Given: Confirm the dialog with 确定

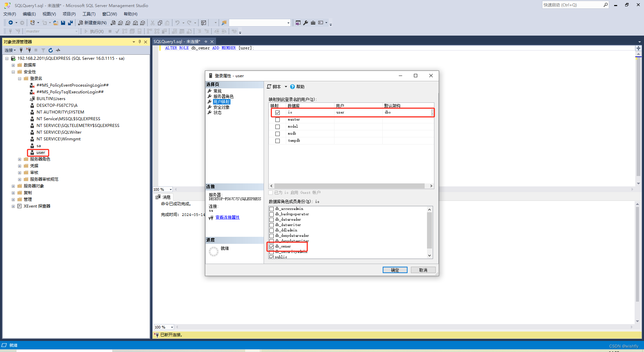Looking at the screenshot, I should click(395, 270).
